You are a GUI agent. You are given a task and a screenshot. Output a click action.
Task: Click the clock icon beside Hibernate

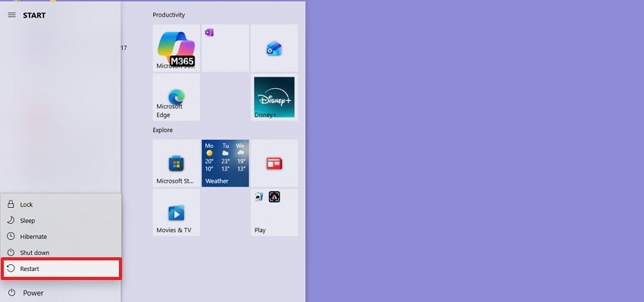(x=11, y=236)
